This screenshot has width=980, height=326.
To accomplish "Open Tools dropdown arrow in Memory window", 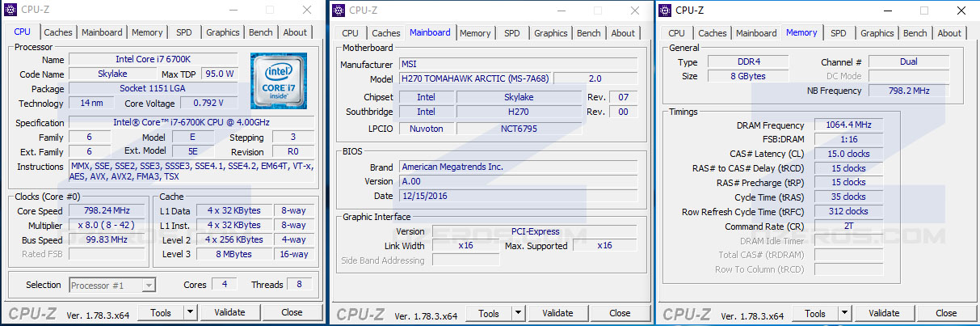I will [x=844, y=313].
